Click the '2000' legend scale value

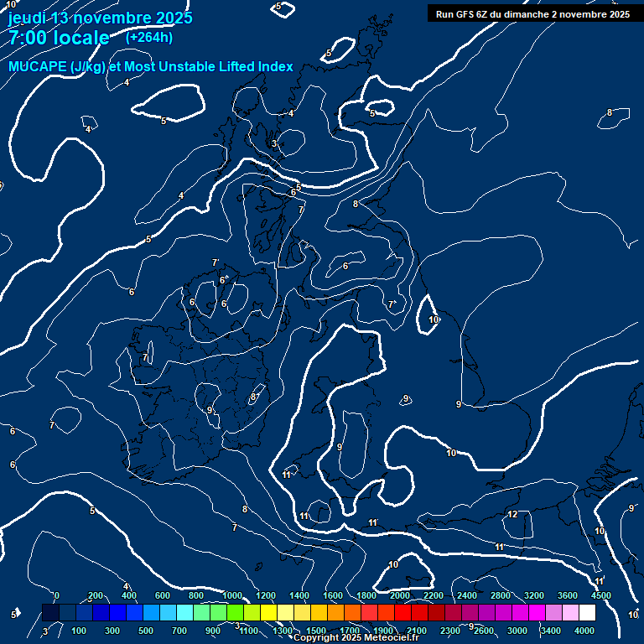400,595
